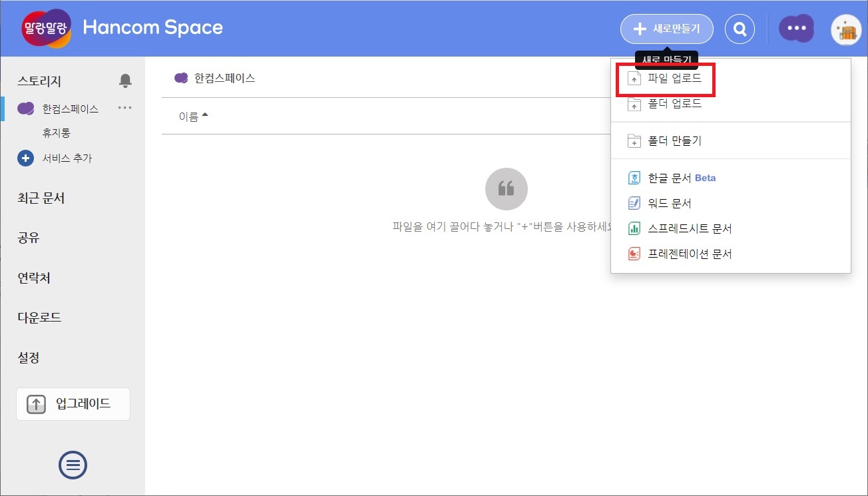Select 폴더 업로드 menu item
The image size is (868, 496).
coord(731,104)
